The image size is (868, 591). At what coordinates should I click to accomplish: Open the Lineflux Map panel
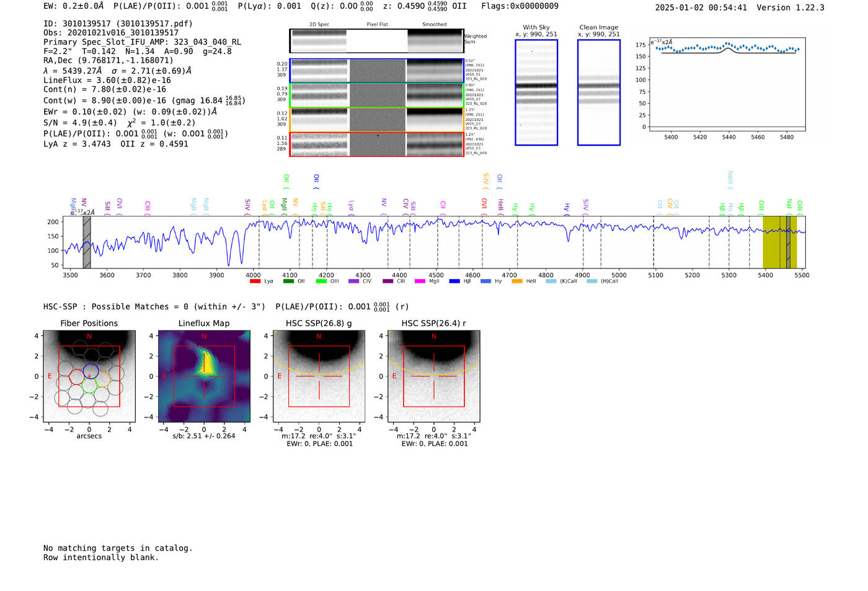(204, 376)
